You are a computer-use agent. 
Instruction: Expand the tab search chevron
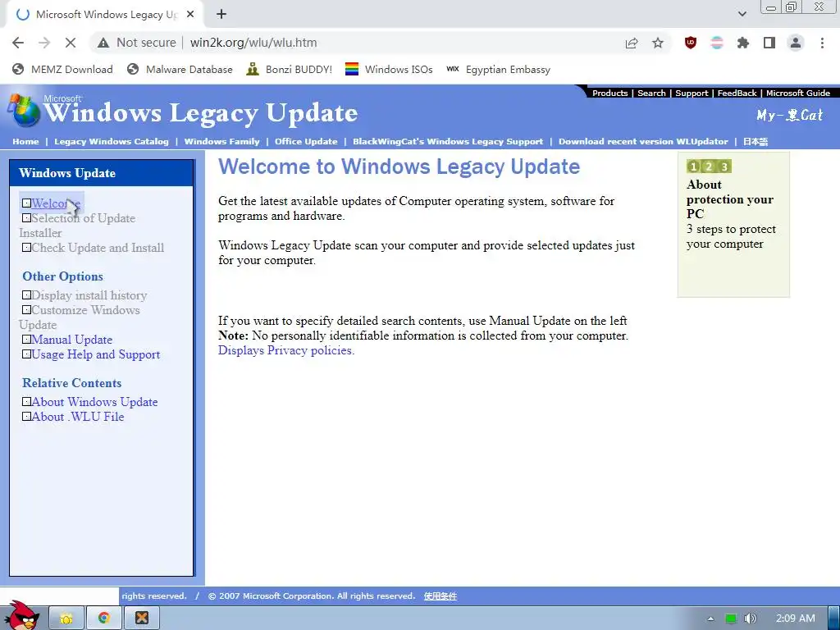tap(742, 14)
